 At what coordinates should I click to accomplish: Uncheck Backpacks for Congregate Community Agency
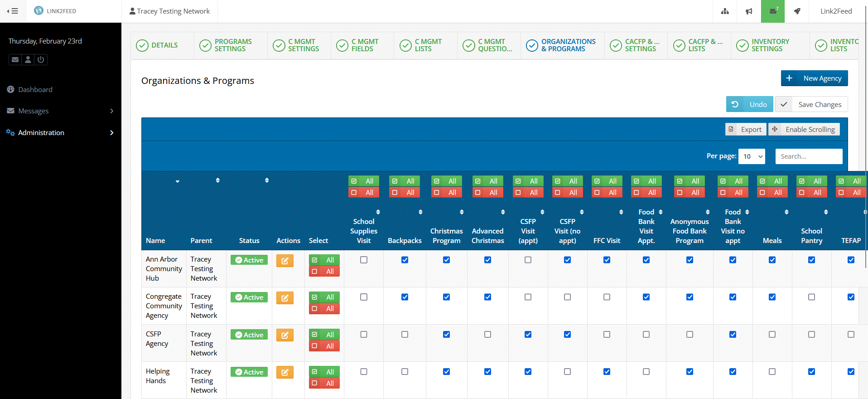point(405,297)
